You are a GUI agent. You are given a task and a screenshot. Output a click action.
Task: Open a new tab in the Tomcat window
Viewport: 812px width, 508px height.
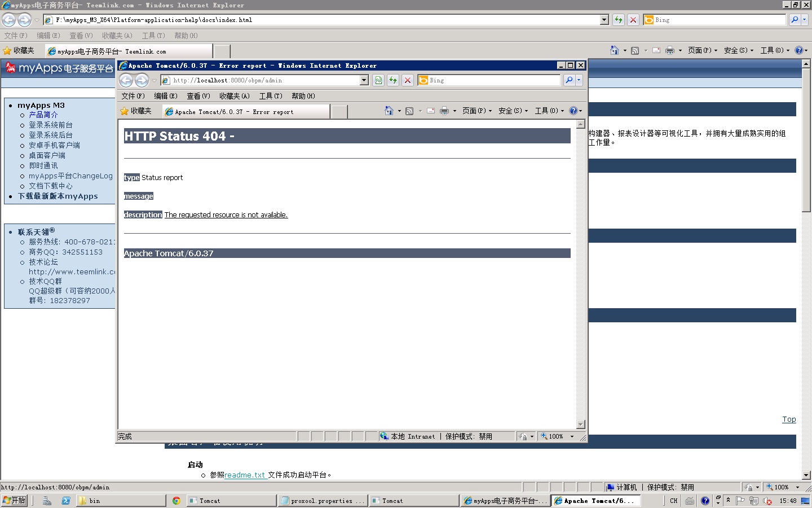(339, 112)
